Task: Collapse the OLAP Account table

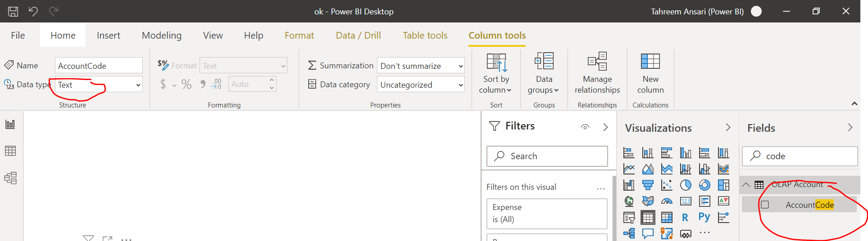Action: pos(746,185)
